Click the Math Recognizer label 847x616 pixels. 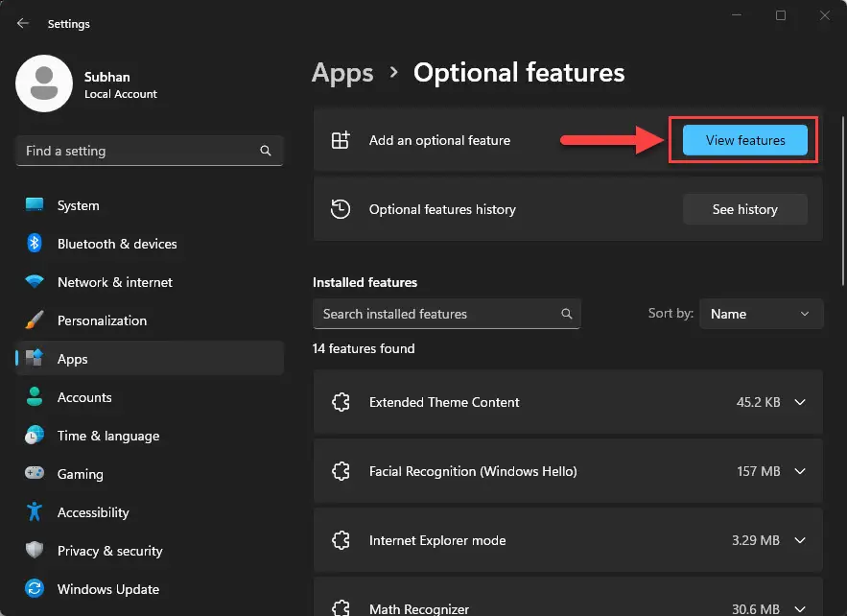(x=419, y=609)
